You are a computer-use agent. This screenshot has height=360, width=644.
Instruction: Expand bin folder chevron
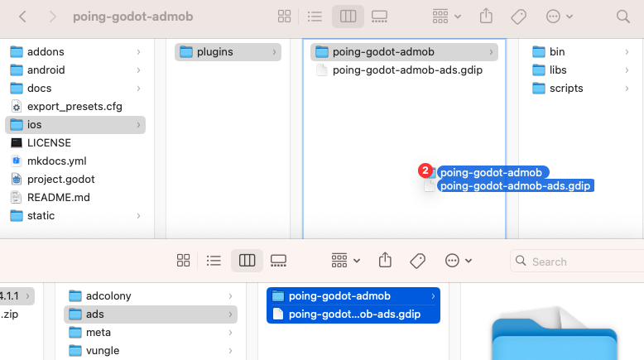click(627, 52)
